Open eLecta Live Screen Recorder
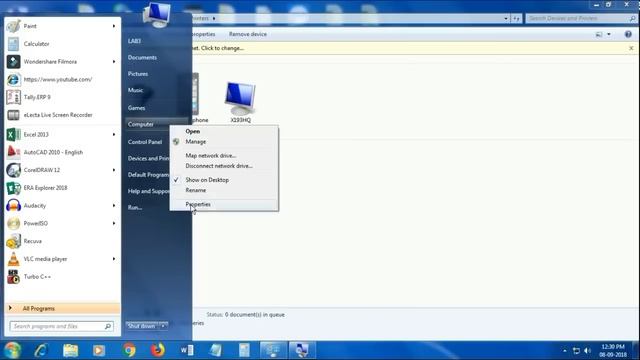The height and width of the screenshot is (360, 640). coord(62,115)
